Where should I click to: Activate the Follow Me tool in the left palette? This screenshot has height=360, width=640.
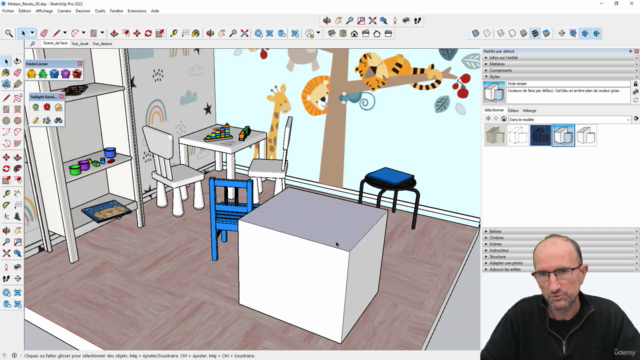tap(18, 169)
